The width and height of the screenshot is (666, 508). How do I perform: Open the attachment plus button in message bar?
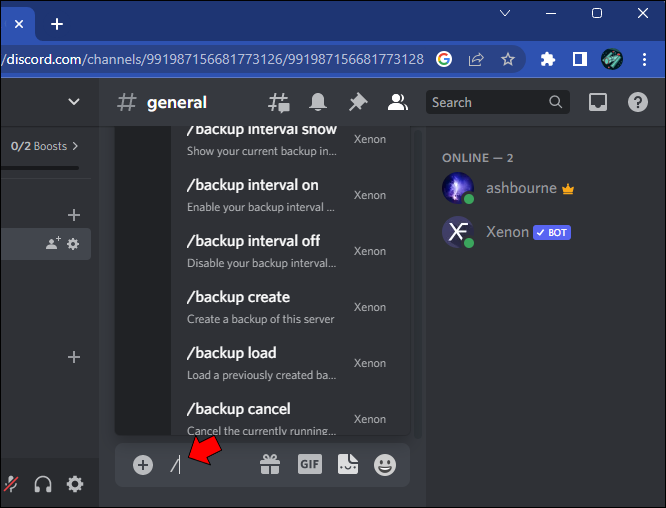pos(143,465)
